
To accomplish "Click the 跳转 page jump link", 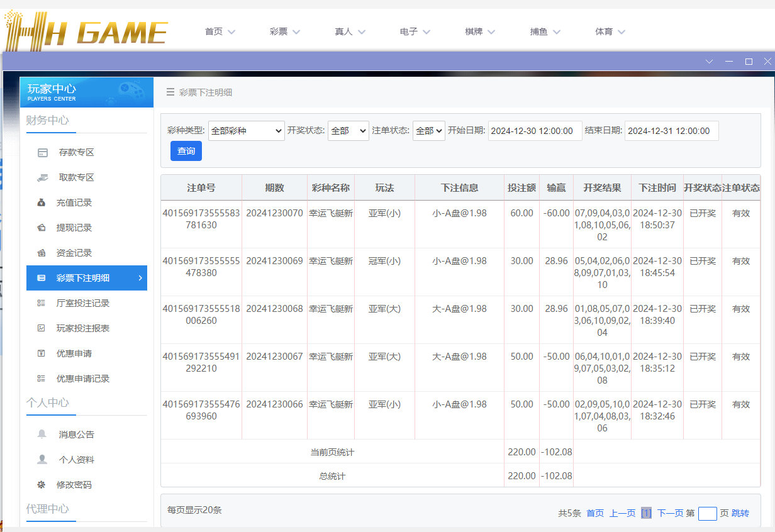I will [740, 513].
